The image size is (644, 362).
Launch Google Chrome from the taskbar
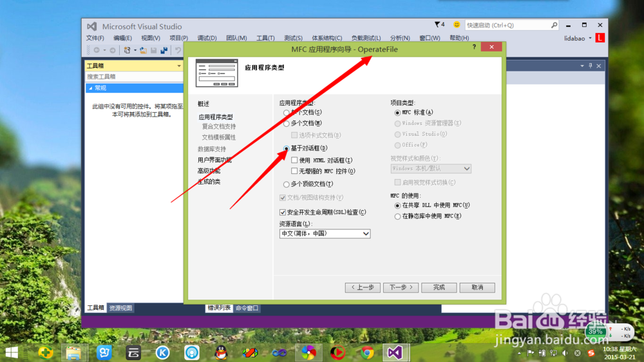(x=368, y=352)
